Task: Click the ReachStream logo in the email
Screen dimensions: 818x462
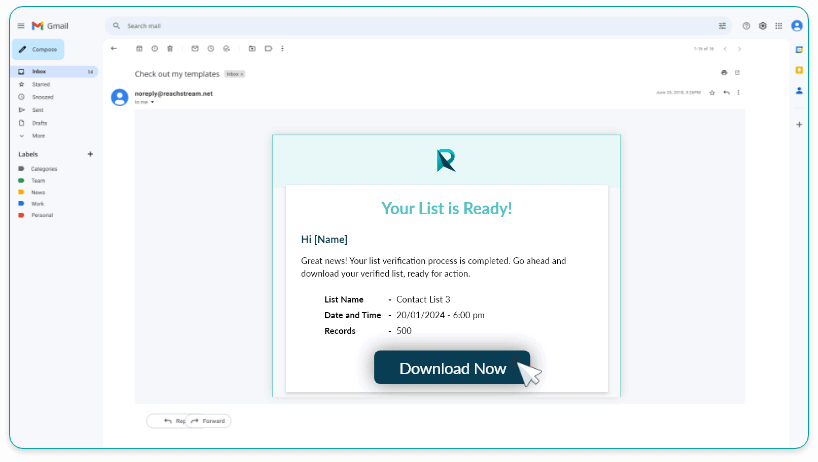Action: [446, 161]
